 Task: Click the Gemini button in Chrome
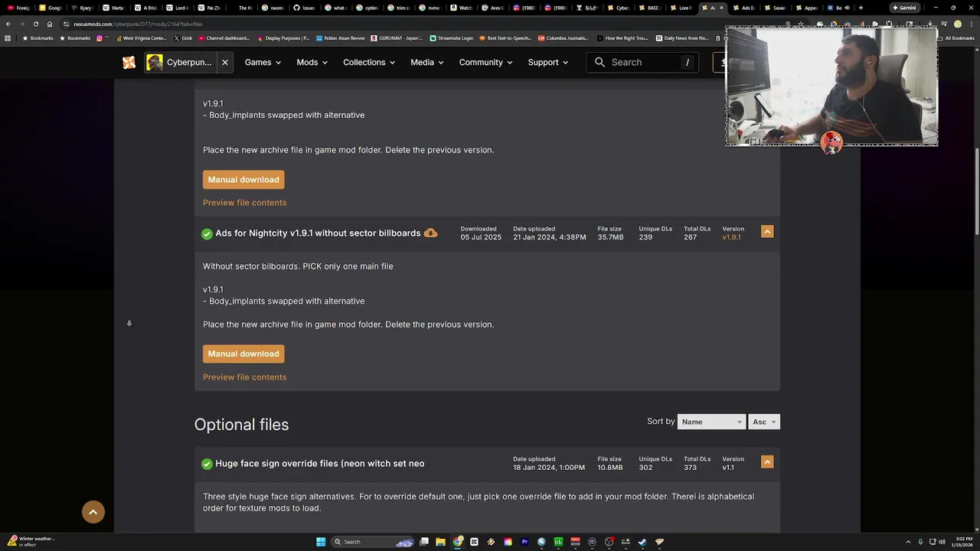(903, 8)
